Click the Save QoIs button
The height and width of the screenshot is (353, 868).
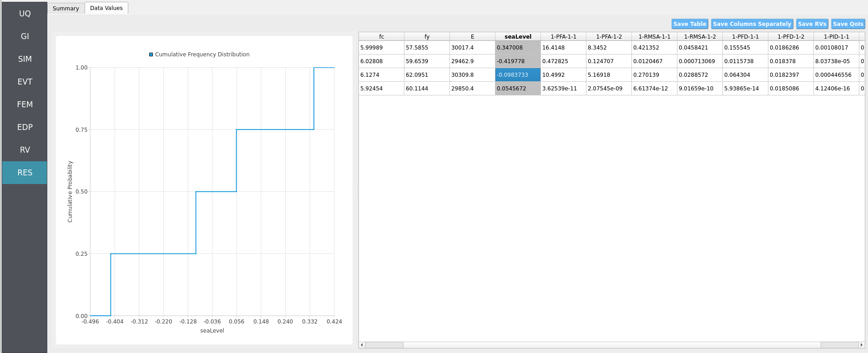(x=848, y=24)
